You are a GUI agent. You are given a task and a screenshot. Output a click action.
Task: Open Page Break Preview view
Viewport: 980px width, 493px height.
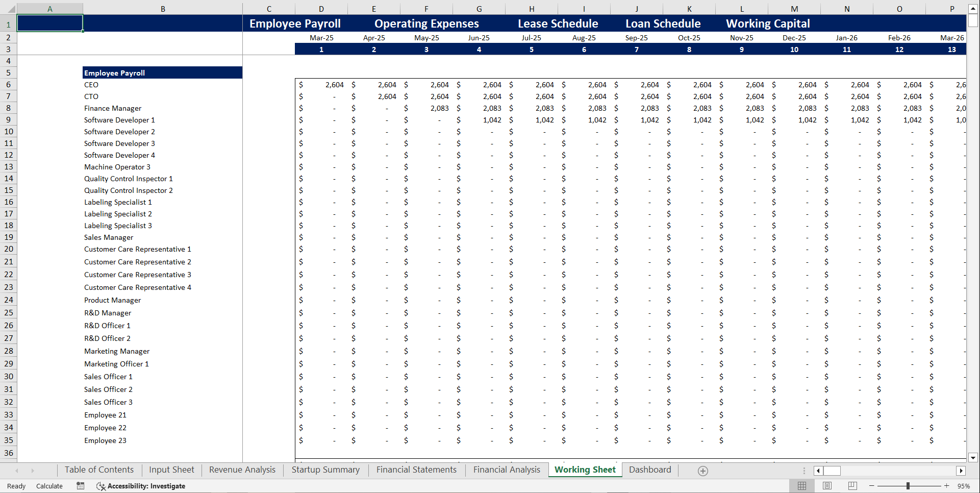pos(852,486)
